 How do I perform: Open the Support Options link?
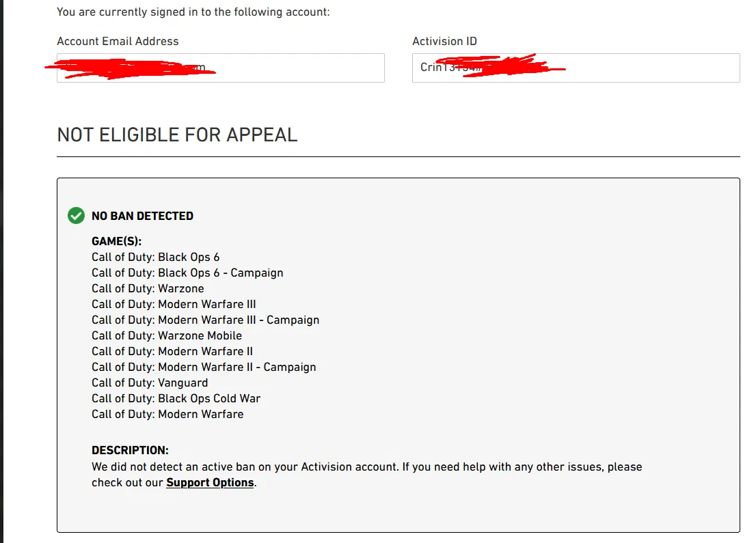pos(210,482)
